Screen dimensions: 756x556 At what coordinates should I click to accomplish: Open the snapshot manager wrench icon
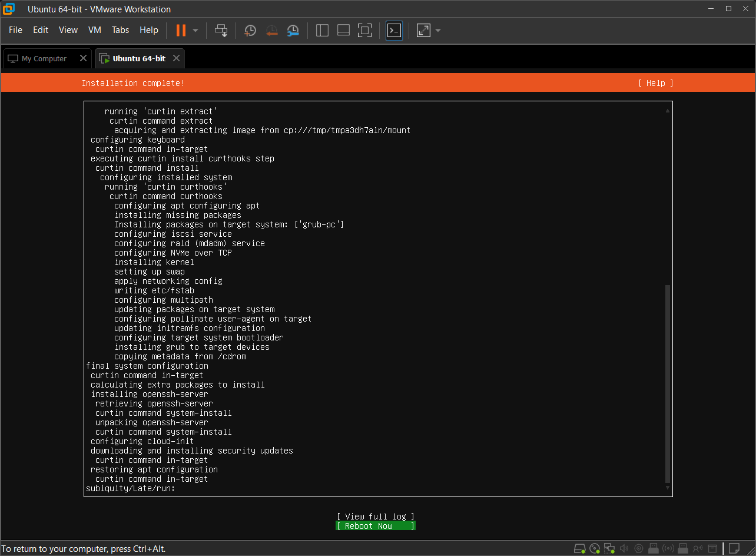293,31
